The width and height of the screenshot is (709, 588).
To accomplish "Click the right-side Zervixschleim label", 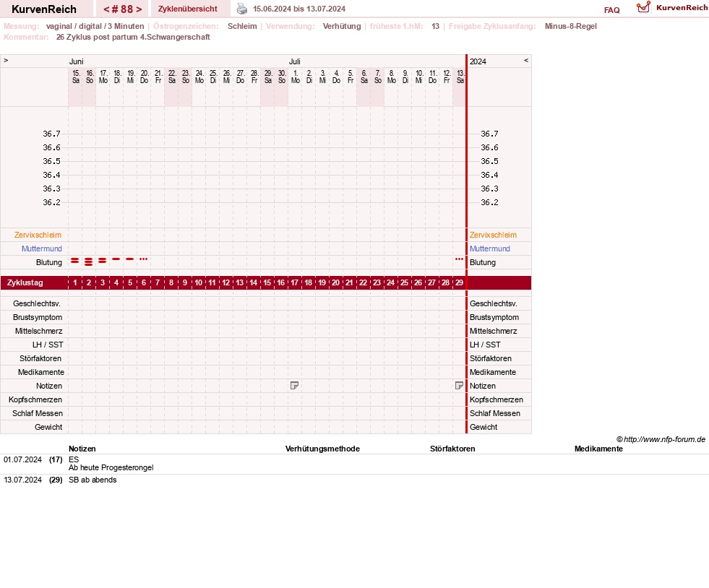I will (x=493, y=235).
